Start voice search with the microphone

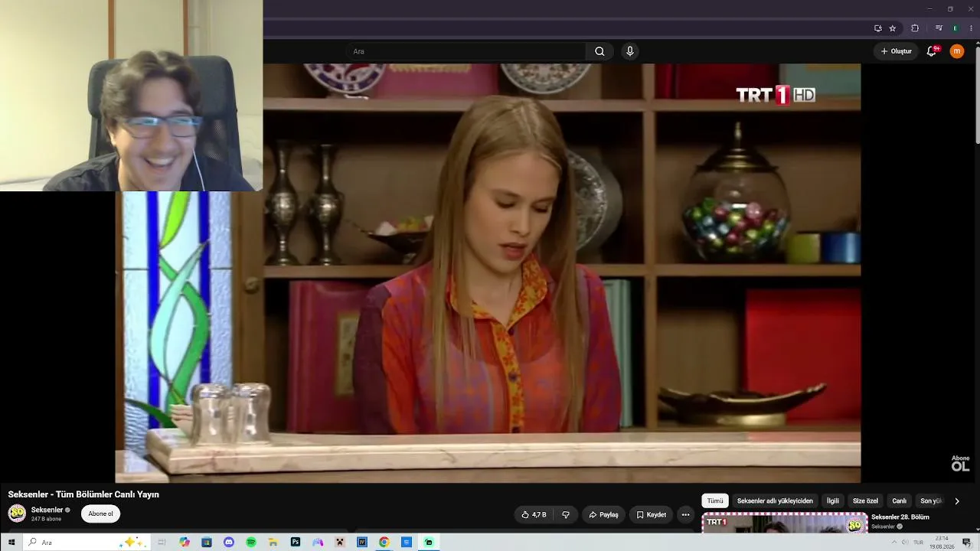pyautogui.click(x=630, y=51)
